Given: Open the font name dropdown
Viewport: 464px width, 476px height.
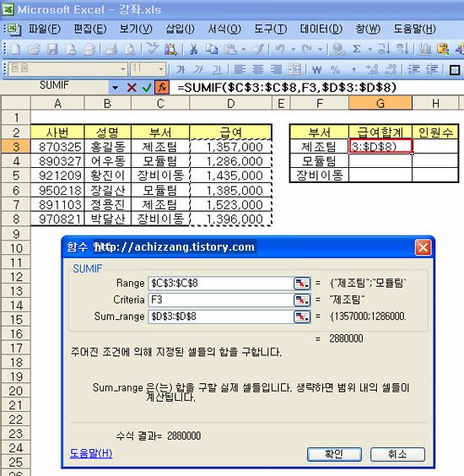Looking at the screenshot, I should [123, 69].
